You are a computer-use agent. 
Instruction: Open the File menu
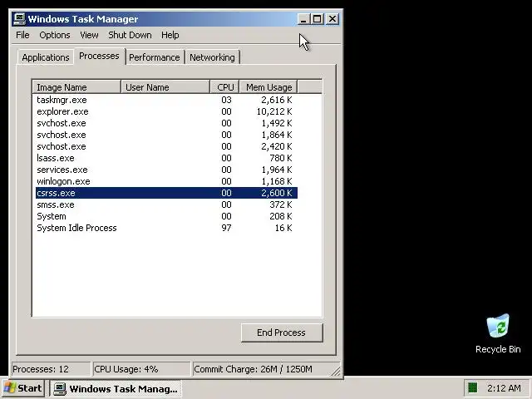(x=22, y=35)
